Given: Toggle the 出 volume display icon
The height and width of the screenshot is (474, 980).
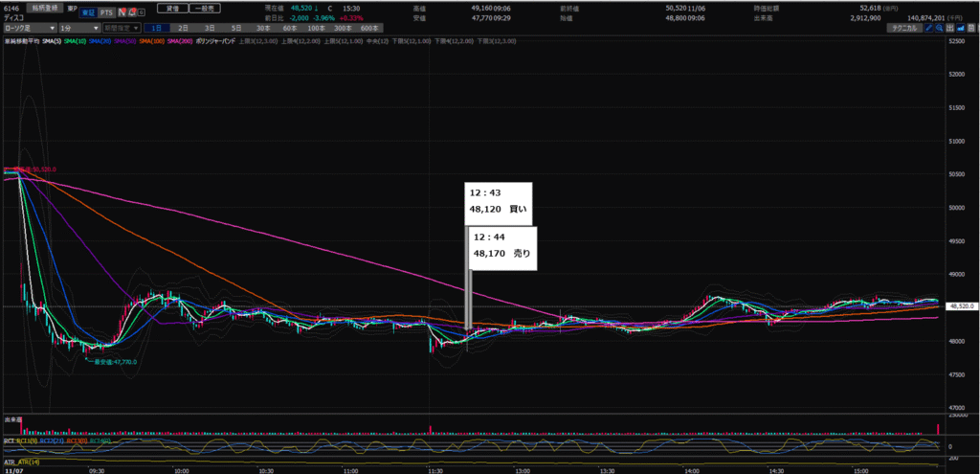Looking at the screenshot, I should coord(951,29).
